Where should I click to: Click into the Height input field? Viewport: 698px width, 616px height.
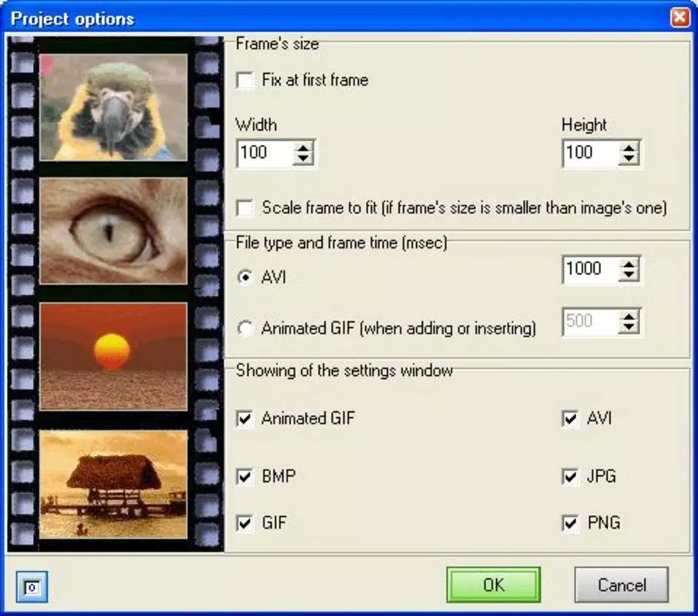coord(591,153)
